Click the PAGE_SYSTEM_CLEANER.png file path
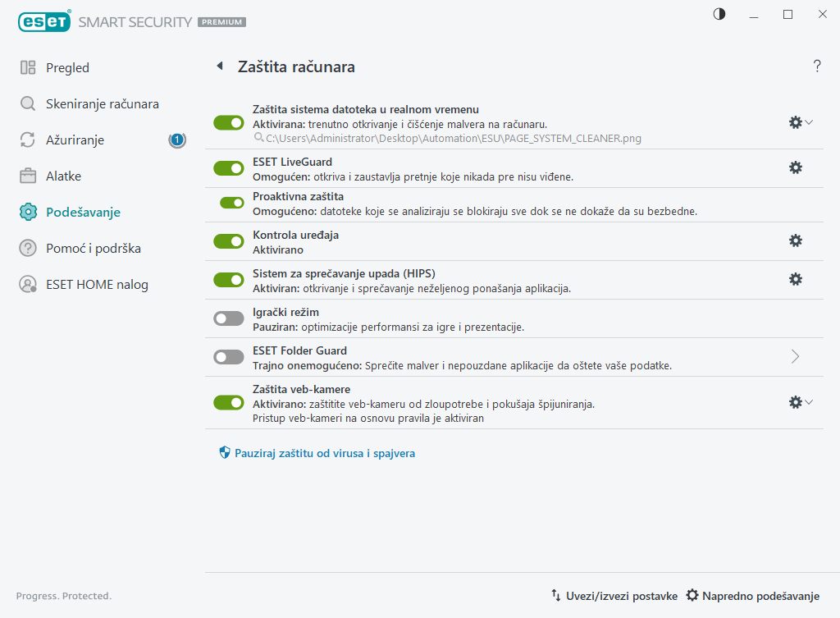The image size is (840, 618). (453, 139)
